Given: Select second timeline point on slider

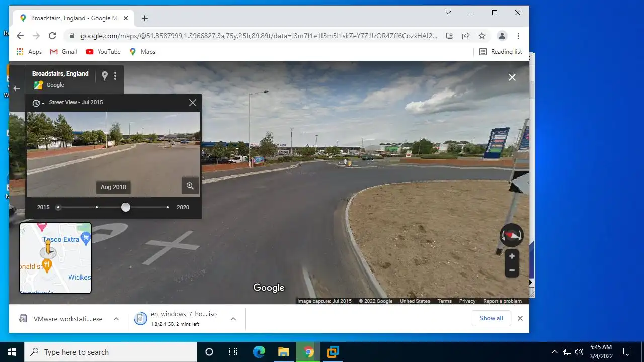Looking at the screenshot, I should pyautogui.click(x=97, y=207).
